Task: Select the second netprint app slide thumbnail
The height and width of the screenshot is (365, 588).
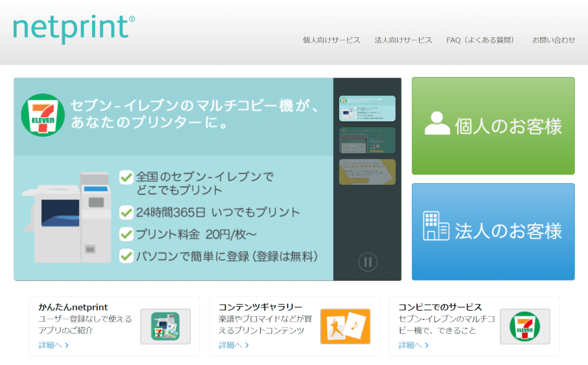Action: (x=367, y=140)
